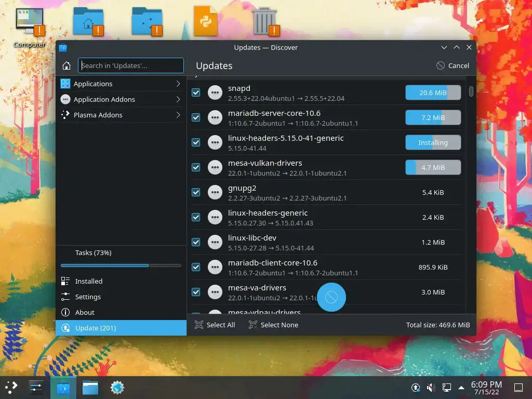532x399 pixels.
Task: Click the mariadb-client-core-10.6 package icon
Action: (215, 267)
